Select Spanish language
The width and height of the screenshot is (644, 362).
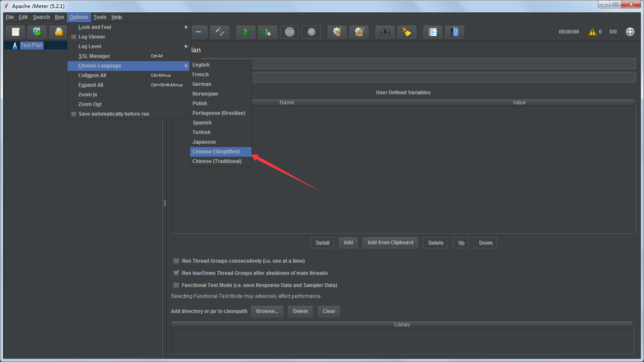pos(221,123)
